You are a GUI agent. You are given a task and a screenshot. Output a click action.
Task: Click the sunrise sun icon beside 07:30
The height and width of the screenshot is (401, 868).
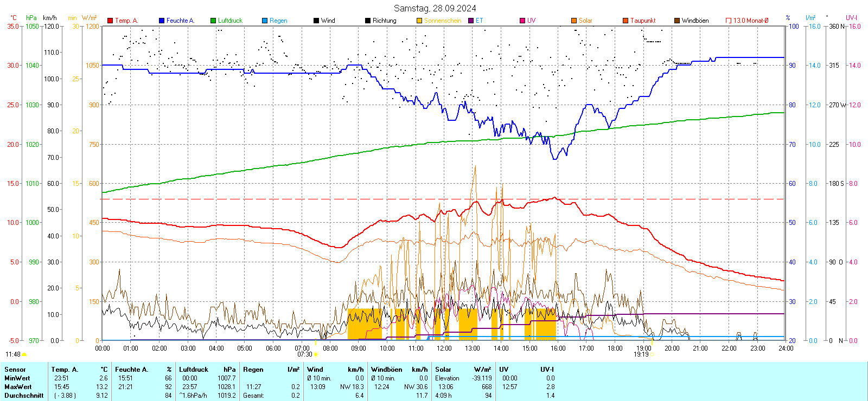316,354
